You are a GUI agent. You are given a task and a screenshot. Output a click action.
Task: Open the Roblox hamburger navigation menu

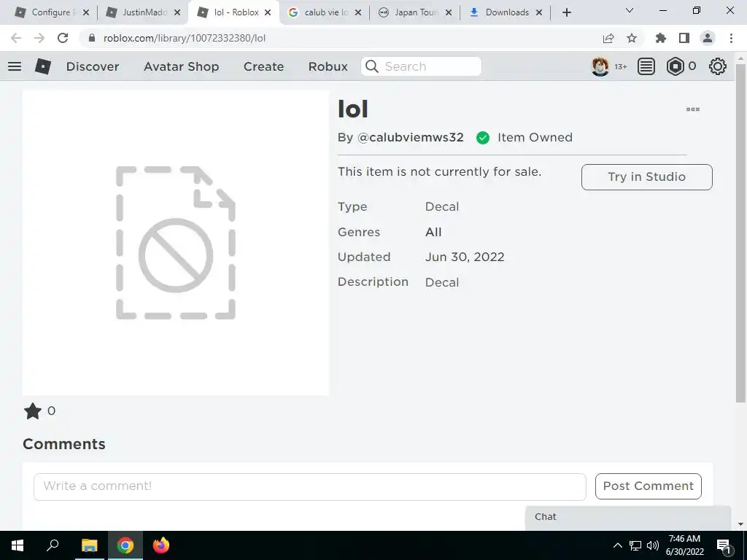(x=15, y=66)
